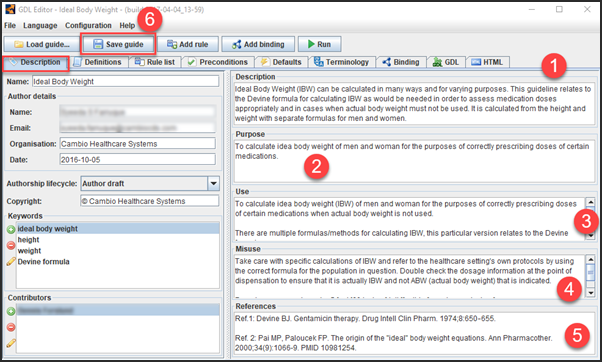Click Use scrollbar down arrow

(x=590, y=236)
